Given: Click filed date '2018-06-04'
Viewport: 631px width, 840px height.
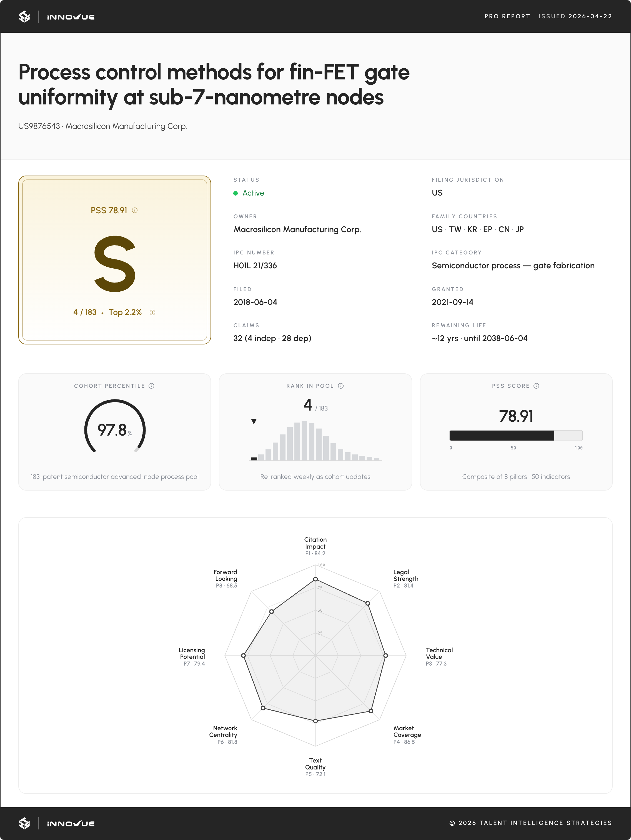Looking at the screenshot, I should point(255,302).
